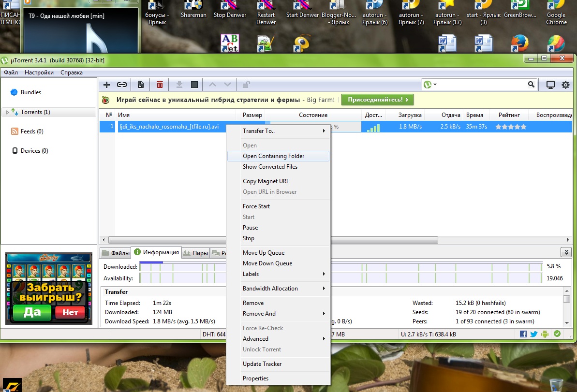Click the red trash Remove Torrent icon

(160, 85)
